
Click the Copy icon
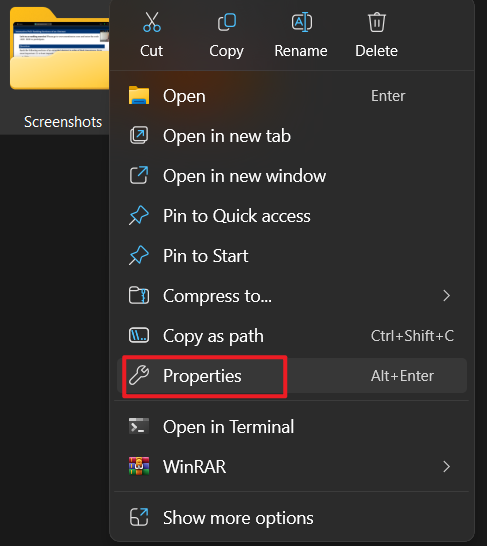[x=227, y=22]
